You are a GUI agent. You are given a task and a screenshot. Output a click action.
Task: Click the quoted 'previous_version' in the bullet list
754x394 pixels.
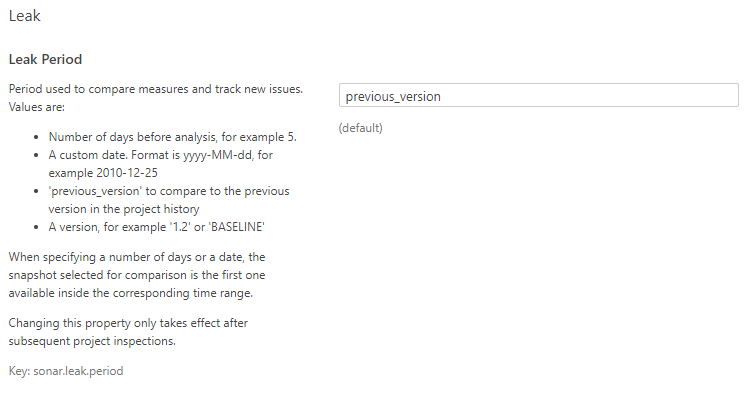point(95,191)
